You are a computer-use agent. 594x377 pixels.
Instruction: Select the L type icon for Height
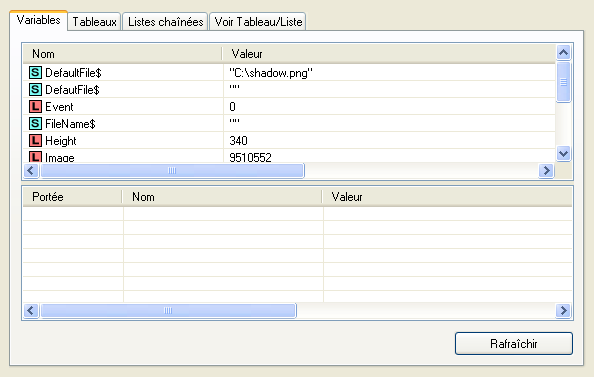coord(35,141)
